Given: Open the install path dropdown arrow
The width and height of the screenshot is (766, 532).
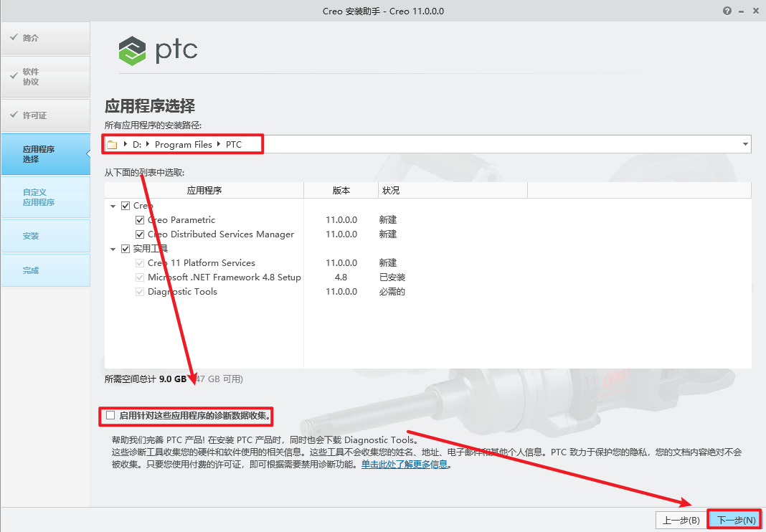Looking at the screenshot, I should (746, 145).
